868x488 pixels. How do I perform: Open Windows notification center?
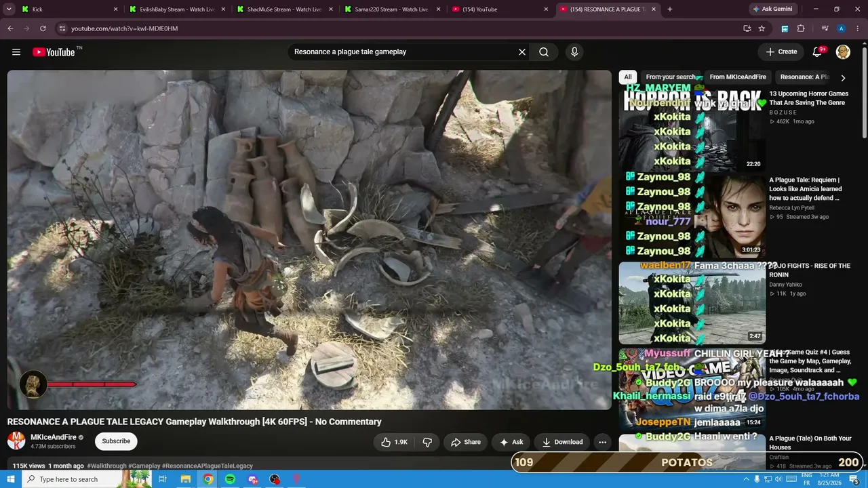854,479
